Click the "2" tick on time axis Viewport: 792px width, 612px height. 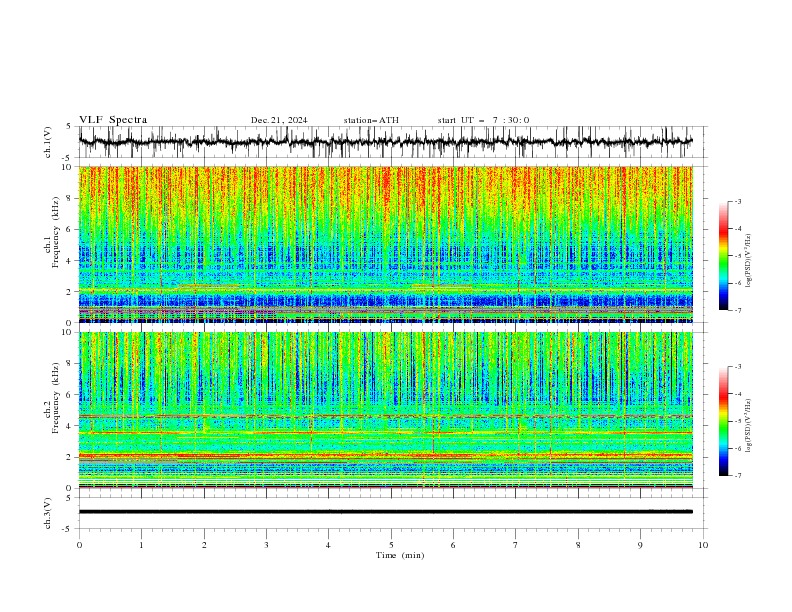tap(204, 545)
